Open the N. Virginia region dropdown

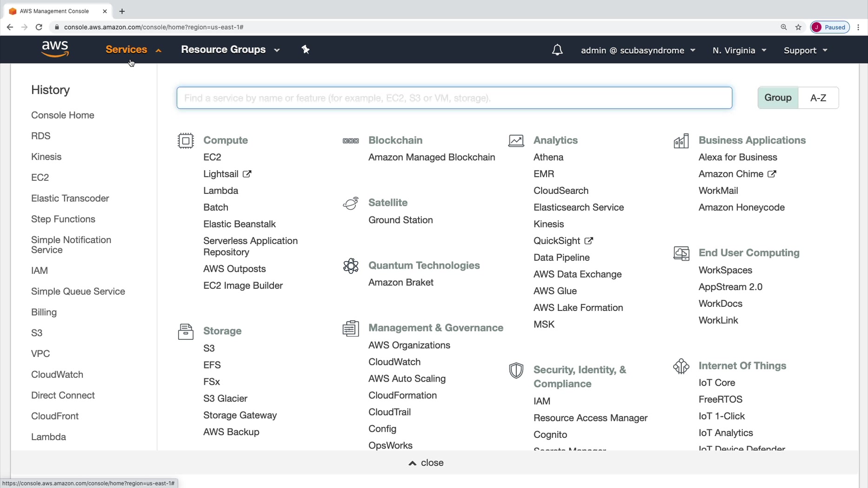[739, 50]
